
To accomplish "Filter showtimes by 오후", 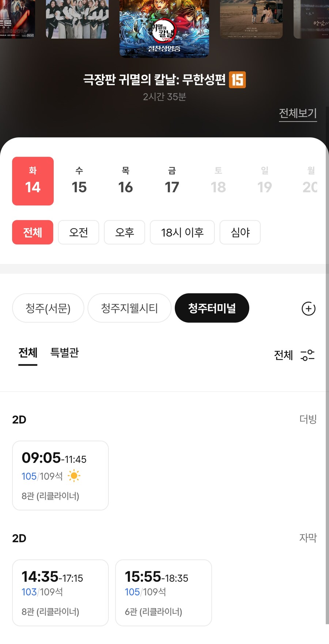I will 125,232.
